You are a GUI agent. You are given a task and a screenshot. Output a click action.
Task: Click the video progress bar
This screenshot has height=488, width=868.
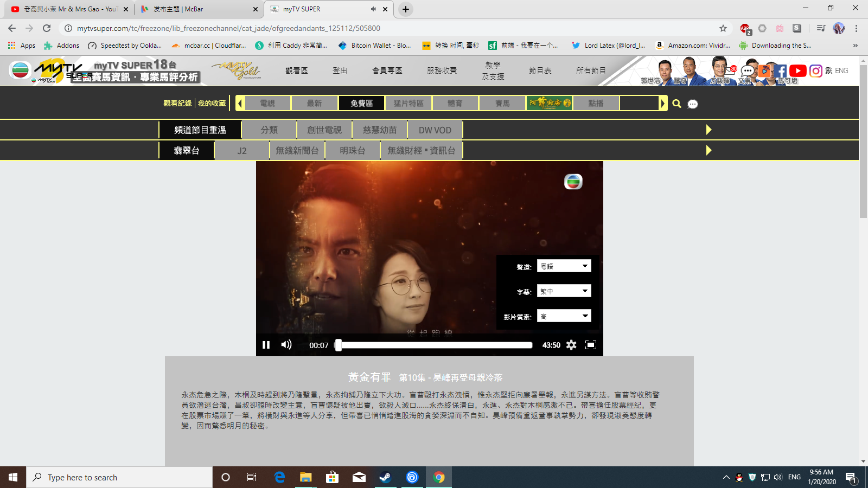click(434, 345)
